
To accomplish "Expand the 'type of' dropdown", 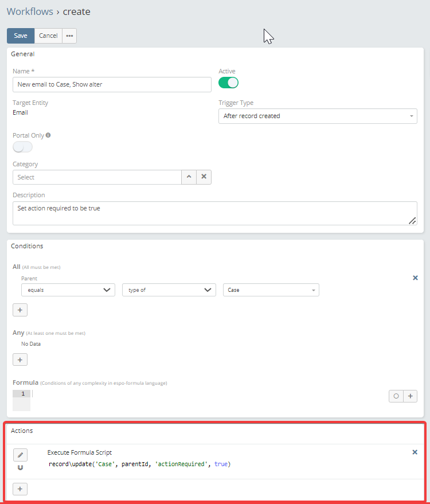I will click(169, 290).
